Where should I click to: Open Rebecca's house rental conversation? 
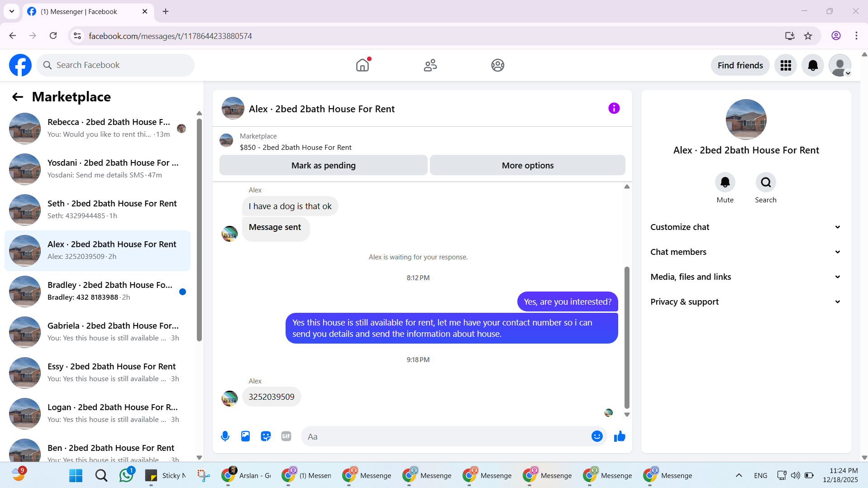click(97, 129)
